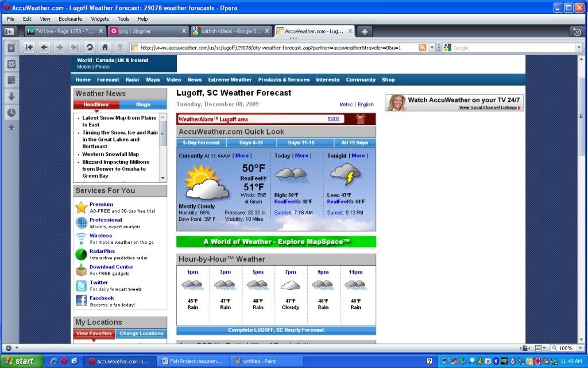Open the Windows start button

(x=22, y=361)
